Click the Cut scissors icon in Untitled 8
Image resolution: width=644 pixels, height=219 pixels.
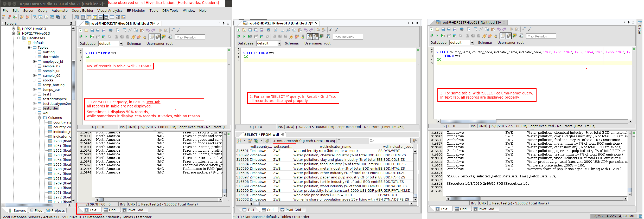(x=481, y=29)
